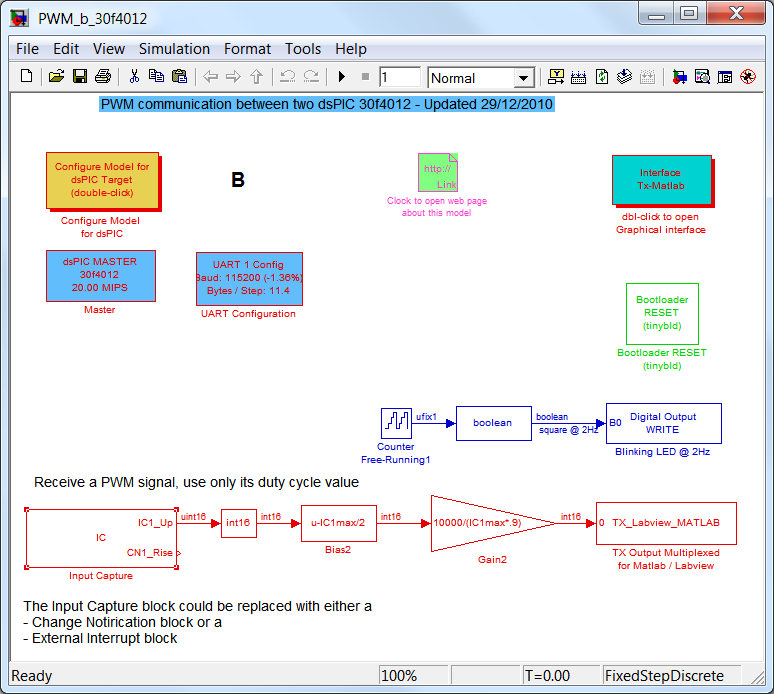Screen dimensions: 774x694
Task: Click the update diagram refresh icon
Action: pos(602,77)
